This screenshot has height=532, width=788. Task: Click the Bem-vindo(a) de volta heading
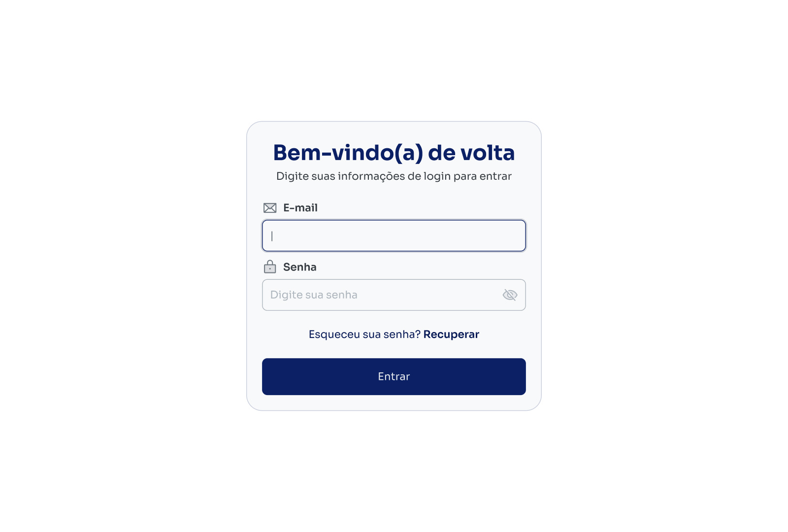pos(394,153)
